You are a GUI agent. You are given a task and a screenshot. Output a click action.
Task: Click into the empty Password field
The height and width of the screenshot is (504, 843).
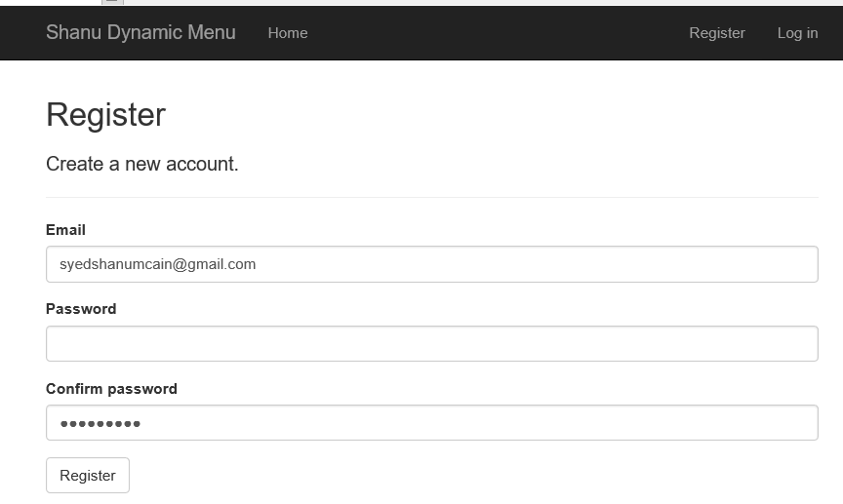[x=432, y=343]
